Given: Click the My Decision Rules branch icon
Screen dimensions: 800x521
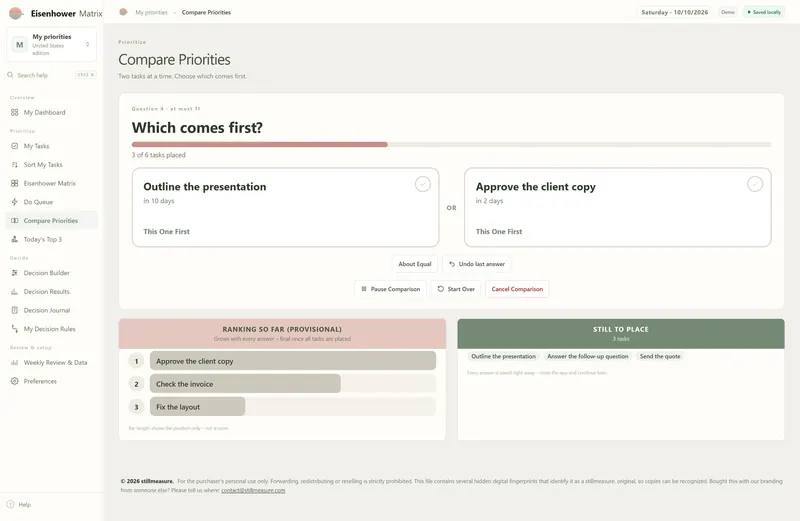Looking at the screenshot, I should 14,329.
